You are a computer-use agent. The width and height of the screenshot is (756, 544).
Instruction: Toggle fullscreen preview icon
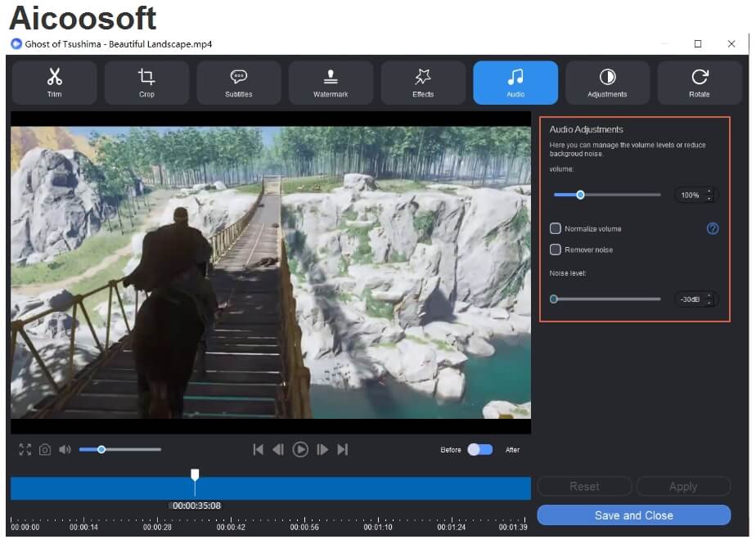(25, 449)
